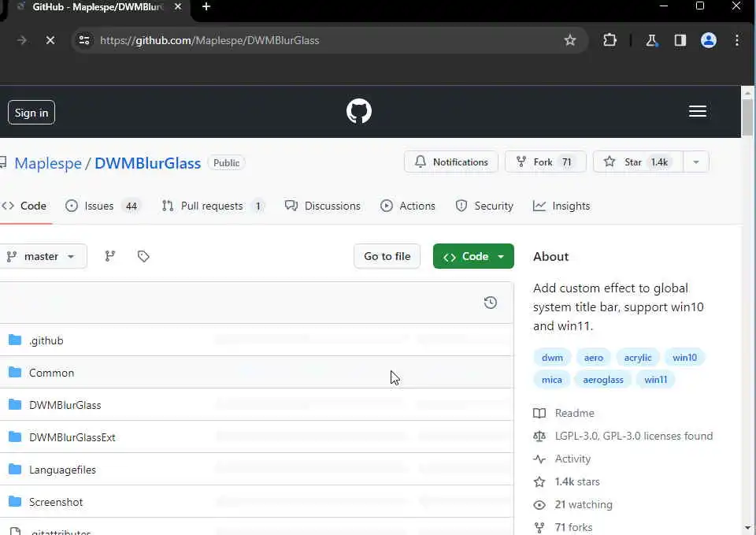This screenshot has width=756, height=535.
Task: Click the Notifications button
Action: coord(451,162)
